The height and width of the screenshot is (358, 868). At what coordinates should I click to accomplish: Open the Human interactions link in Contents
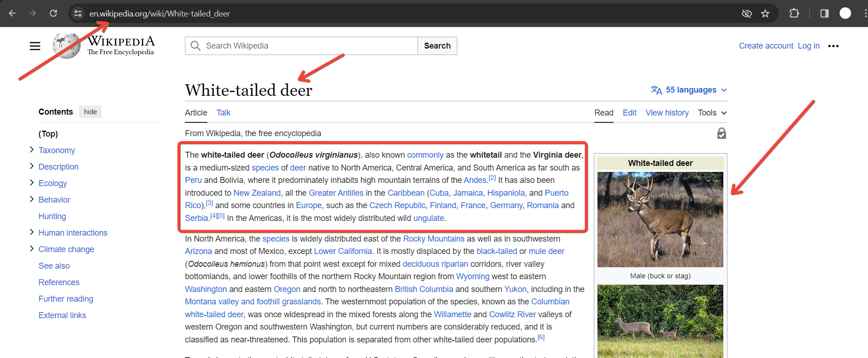click(73, 233)
